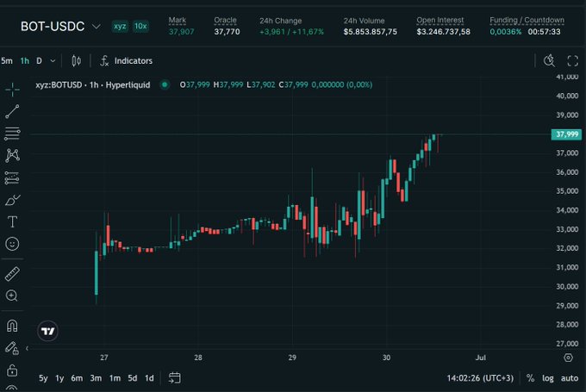Collapse the drawing toolbar with arrow
Screen dimensions: 586x392
[27, 348]
